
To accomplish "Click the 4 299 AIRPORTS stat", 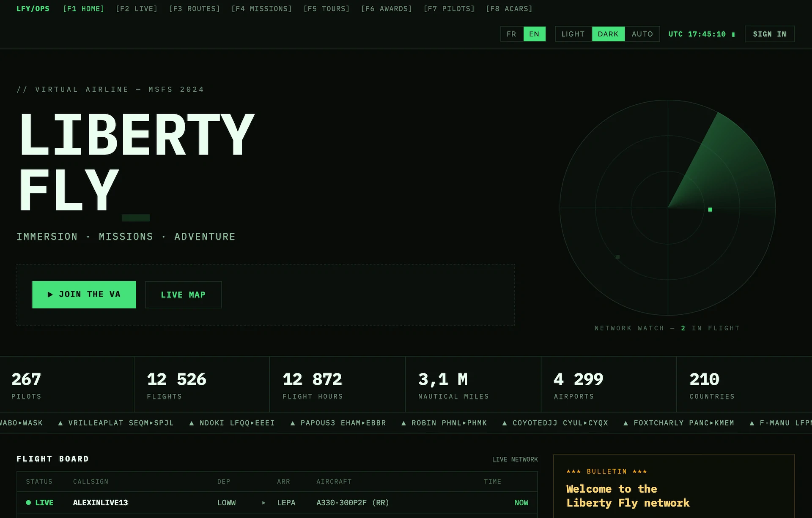I will coord(609,384).
